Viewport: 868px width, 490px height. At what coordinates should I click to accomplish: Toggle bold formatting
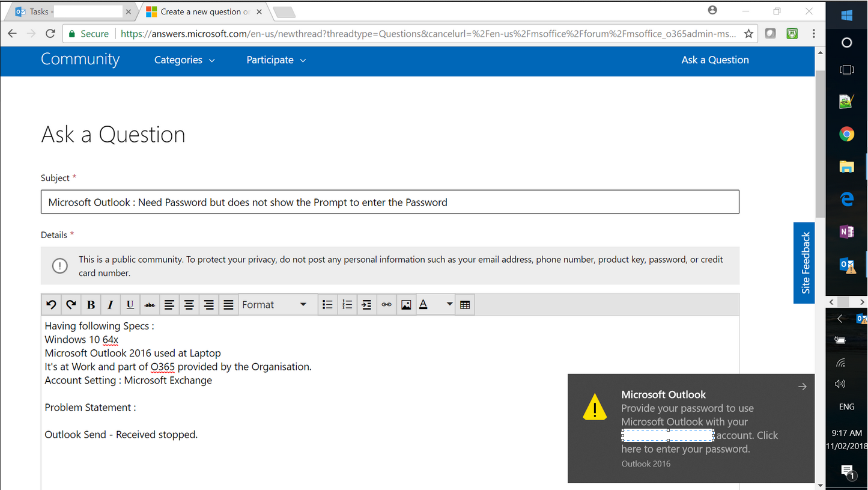[91, 305]
